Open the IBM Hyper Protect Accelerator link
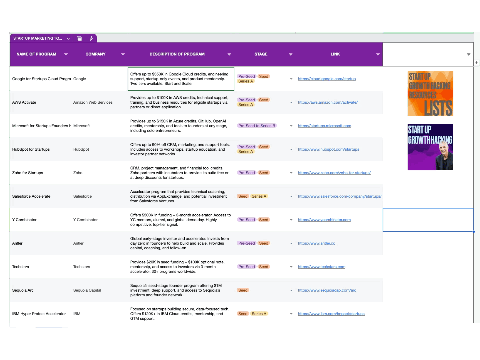Screen dimensions: 480x360 click(x=331, y=314)
